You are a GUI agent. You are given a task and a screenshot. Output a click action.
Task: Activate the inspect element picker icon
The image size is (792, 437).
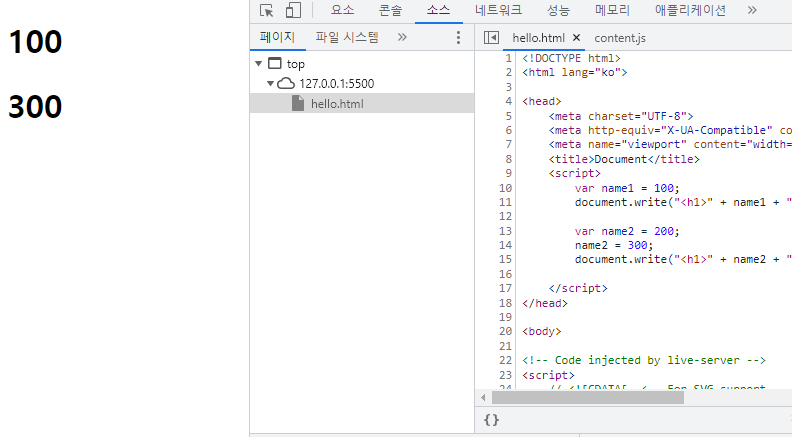pyautogui.click(x=266, y=10)
